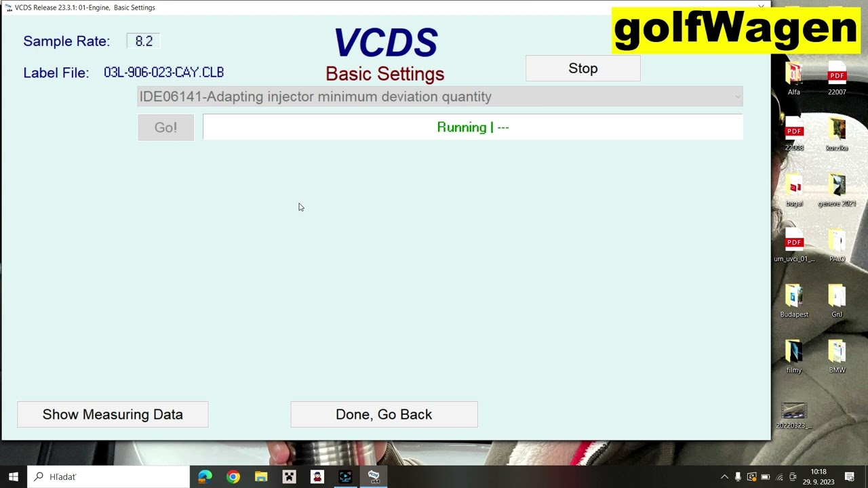Click the battery status tray icon

pos(766,477)
